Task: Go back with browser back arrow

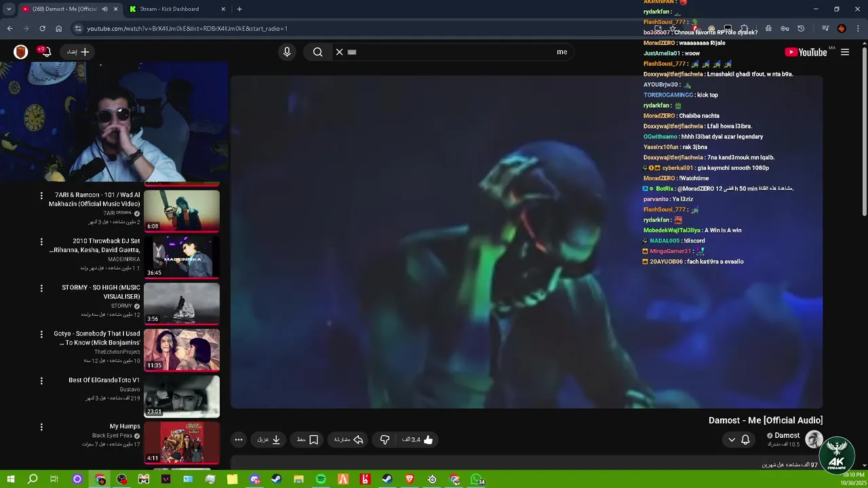Action: point(9,28)
